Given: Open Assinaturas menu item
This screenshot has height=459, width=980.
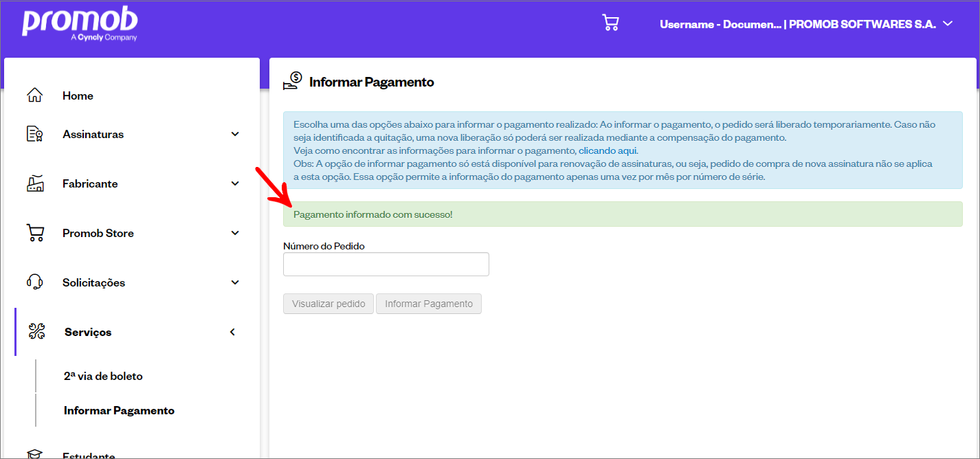Looking at the screenshot, I should point(93,134).
